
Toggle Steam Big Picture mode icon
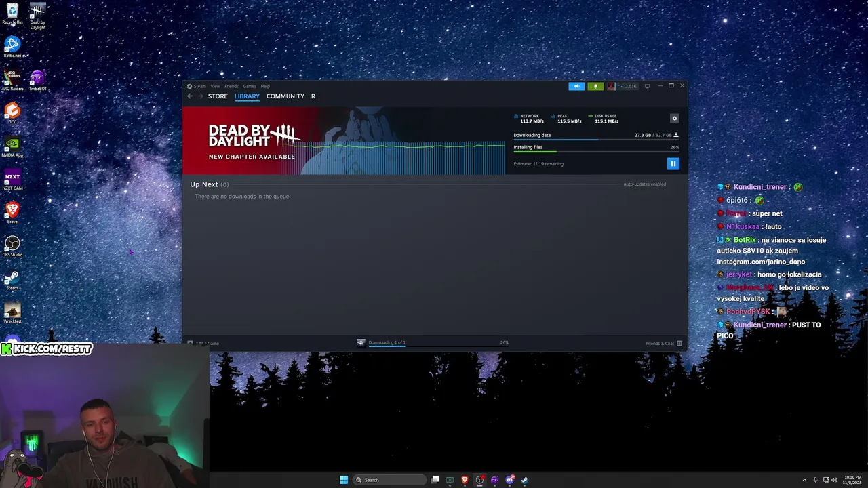(x=647, y=86)
